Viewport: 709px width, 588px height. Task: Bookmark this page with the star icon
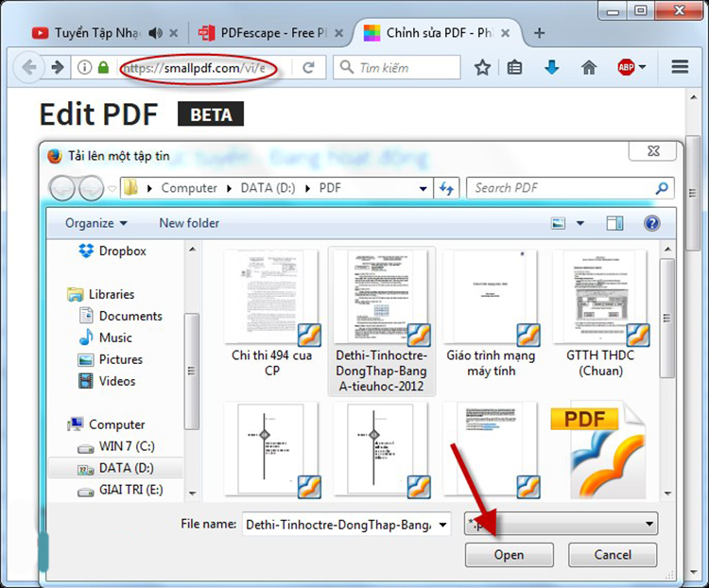point(482,68)
